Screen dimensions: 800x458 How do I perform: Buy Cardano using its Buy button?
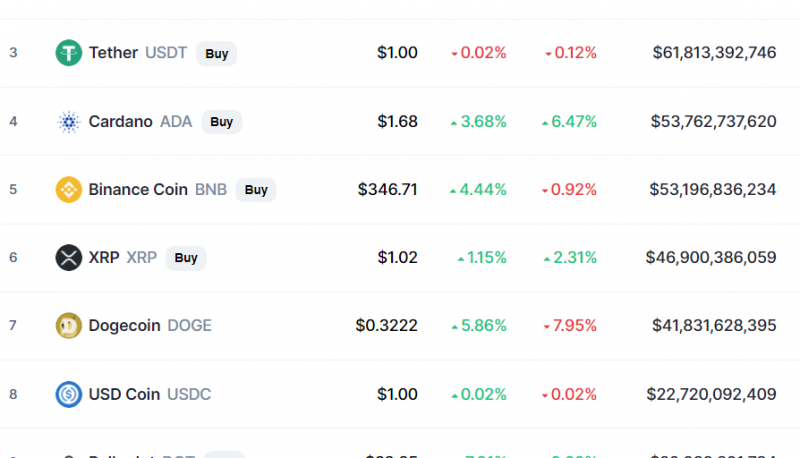221,122
